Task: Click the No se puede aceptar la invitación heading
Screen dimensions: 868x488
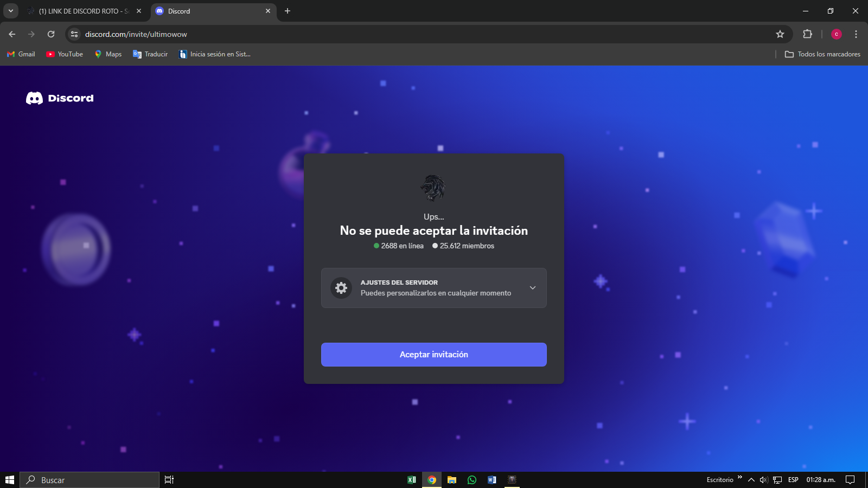Action: click(x=434, y=230)
